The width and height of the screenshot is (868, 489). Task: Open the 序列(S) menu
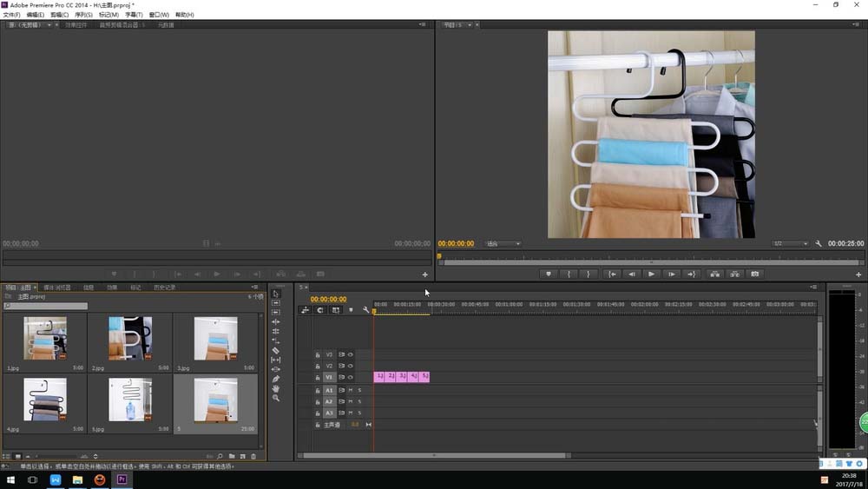coord(83,15)
